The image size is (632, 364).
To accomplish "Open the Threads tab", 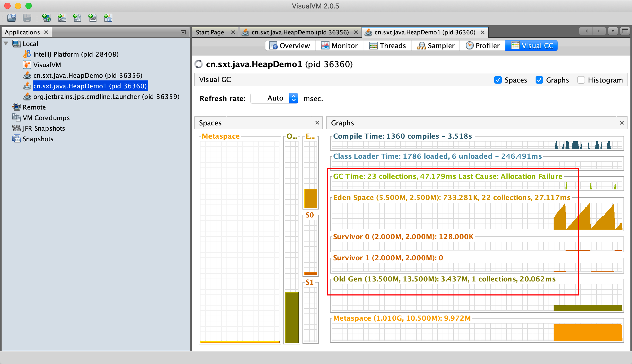I will tap(387, 46).
